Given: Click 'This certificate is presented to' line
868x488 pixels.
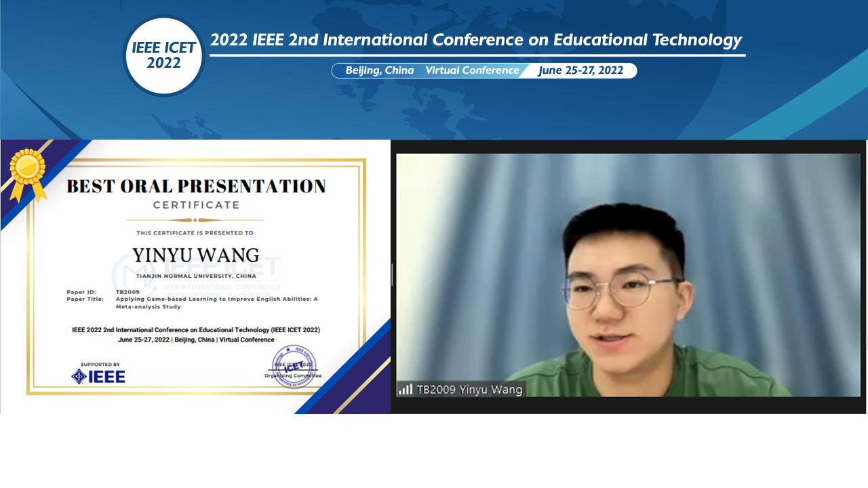Looking at the screenshot, I should [195, 232].
